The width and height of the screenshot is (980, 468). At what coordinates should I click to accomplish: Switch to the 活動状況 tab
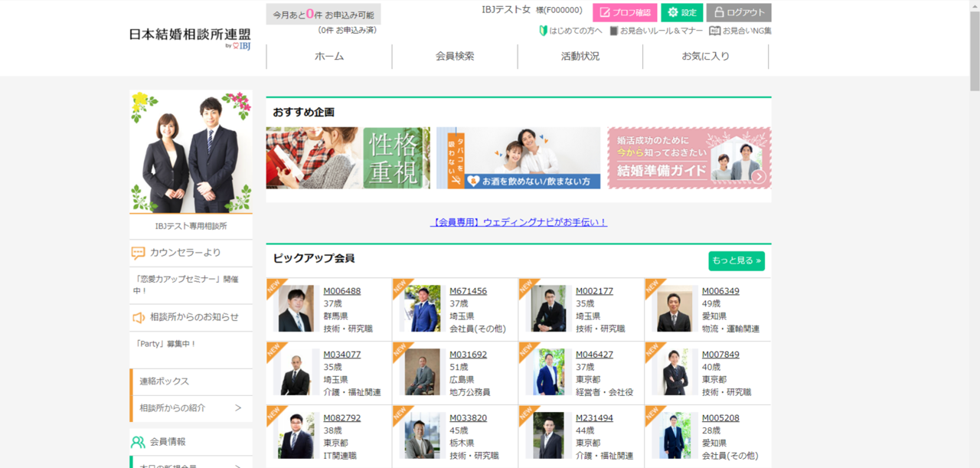[580, 57]
